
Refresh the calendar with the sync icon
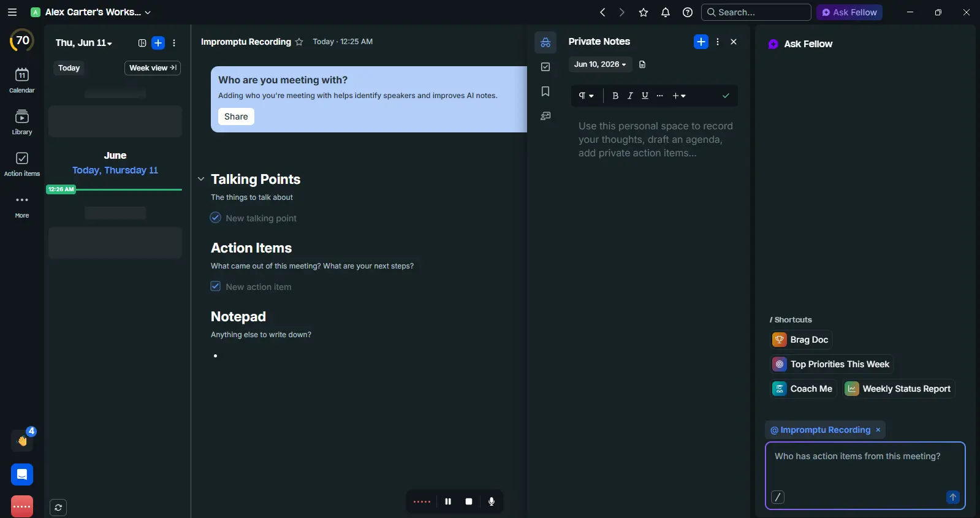[58, 508]
